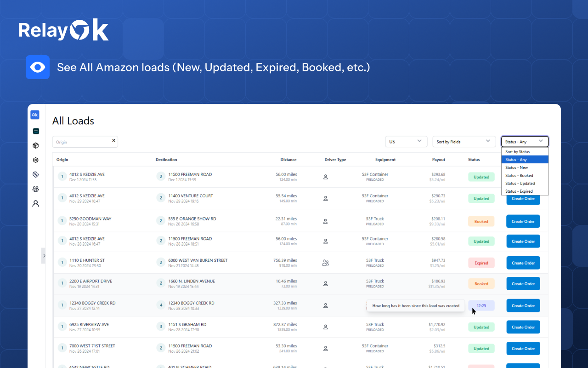Open the Sort by Fields dropdown
This screenshot has width=588, height=368.
pyautogui.click(x=464, y=142)
